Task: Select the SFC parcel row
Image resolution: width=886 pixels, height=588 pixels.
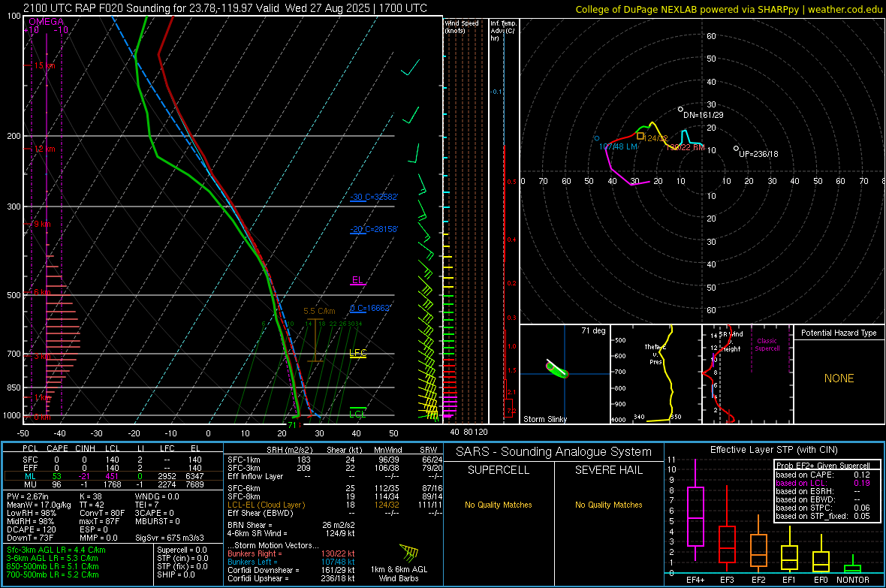Action: [x=113, y=460]
